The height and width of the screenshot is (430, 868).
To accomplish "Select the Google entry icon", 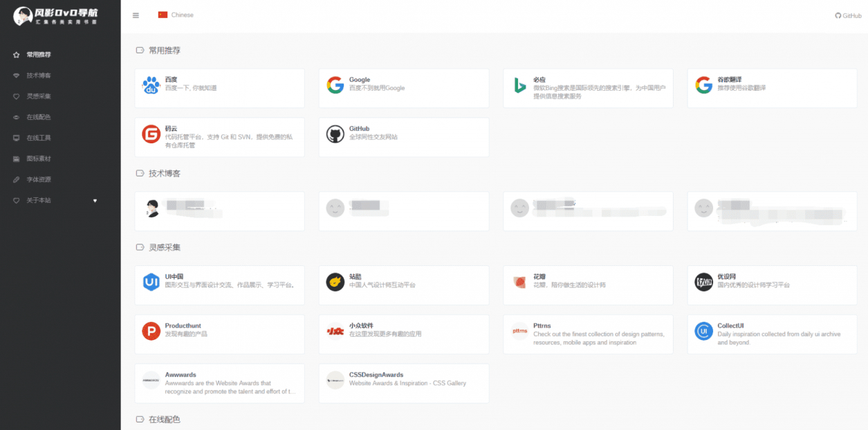I will pyautogui.click(x=335, y=84).
